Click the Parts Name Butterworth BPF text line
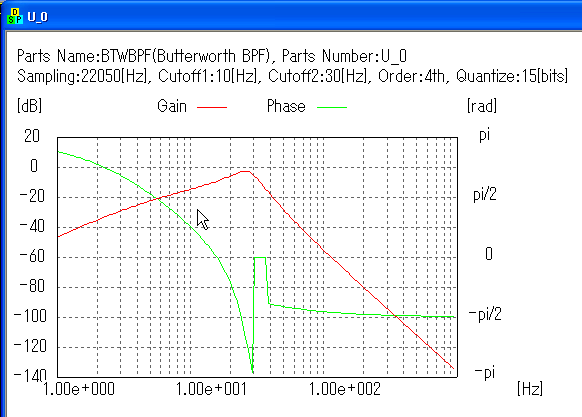This screenshot has width=582, height=417. coord(212,56)
